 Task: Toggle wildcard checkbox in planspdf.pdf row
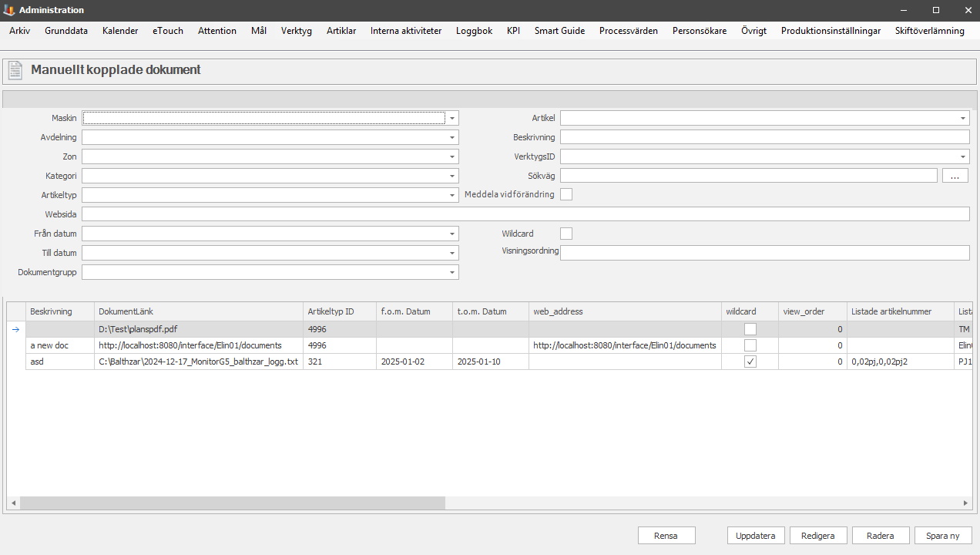750,329
